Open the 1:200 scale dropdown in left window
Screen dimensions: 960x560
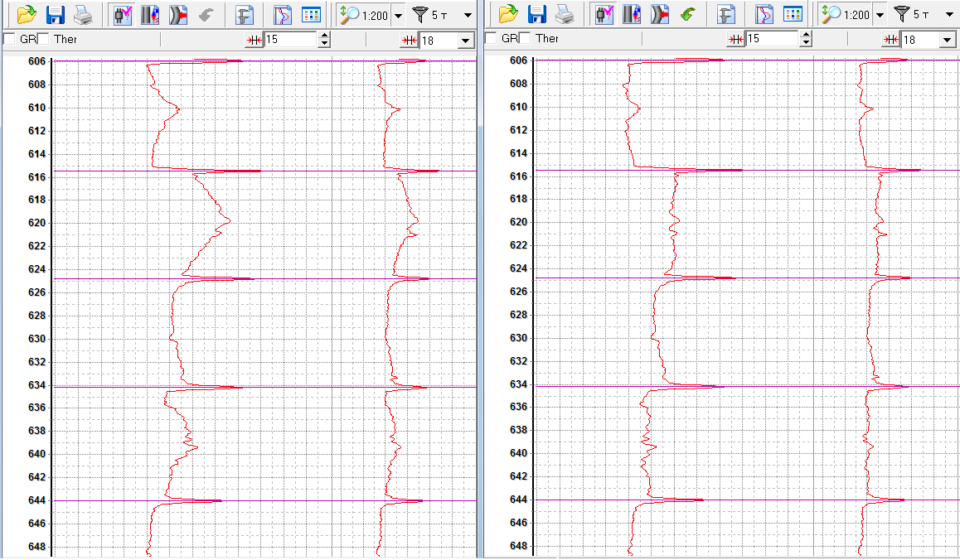coord(398,15)
